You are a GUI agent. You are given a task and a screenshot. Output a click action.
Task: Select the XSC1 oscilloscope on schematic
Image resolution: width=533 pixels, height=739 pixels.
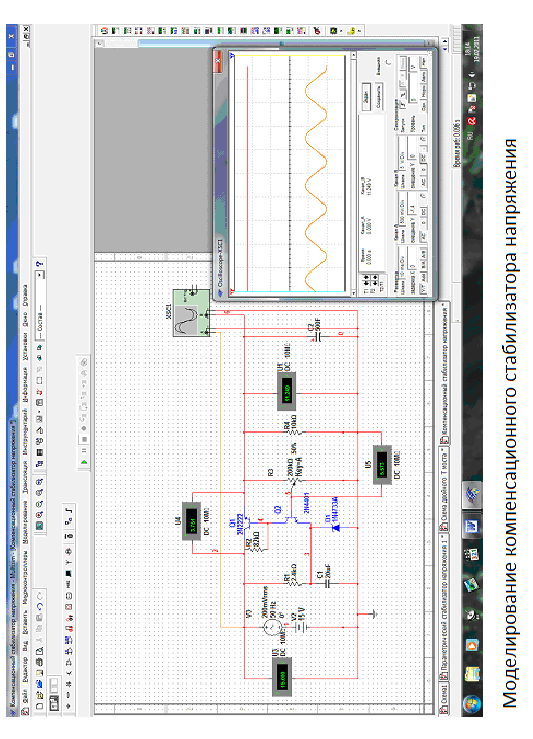coord(191,313)
